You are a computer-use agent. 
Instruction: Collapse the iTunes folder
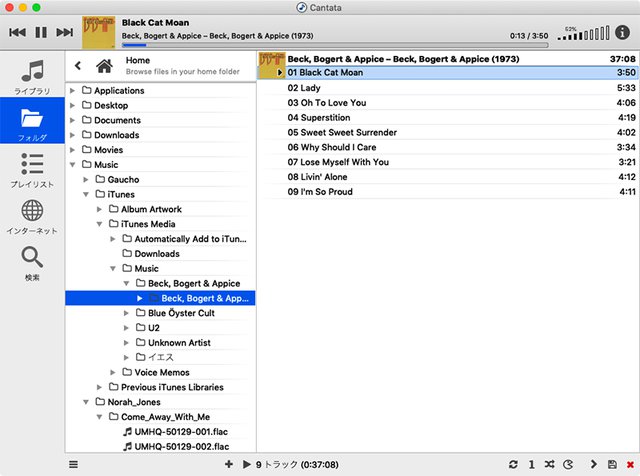pos(86,194)
